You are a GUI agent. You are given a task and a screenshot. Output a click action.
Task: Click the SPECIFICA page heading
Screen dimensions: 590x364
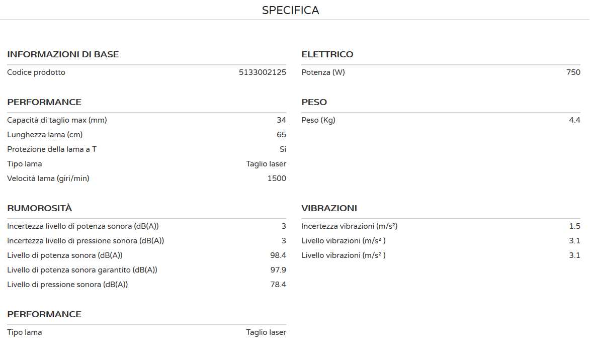290,10
